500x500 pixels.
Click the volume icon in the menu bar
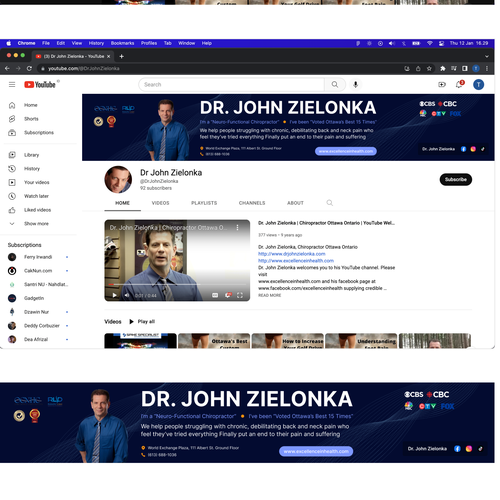pos(392,43)
